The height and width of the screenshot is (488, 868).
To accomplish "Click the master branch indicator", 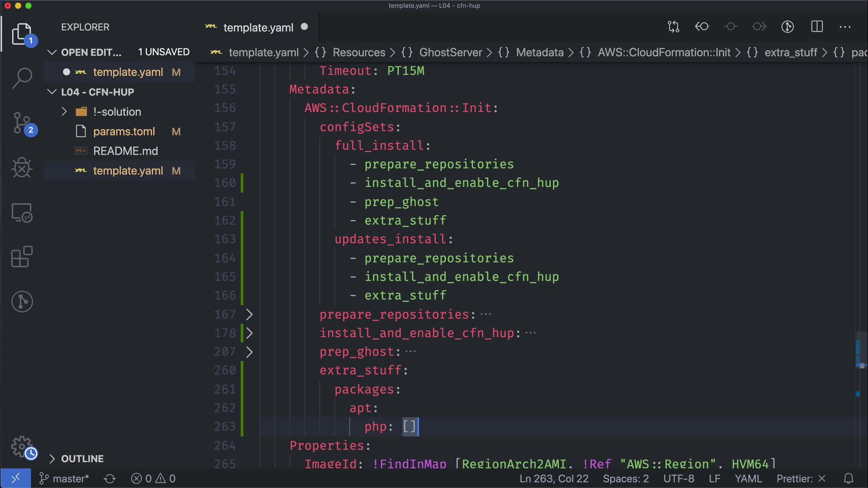I will 64,479.
